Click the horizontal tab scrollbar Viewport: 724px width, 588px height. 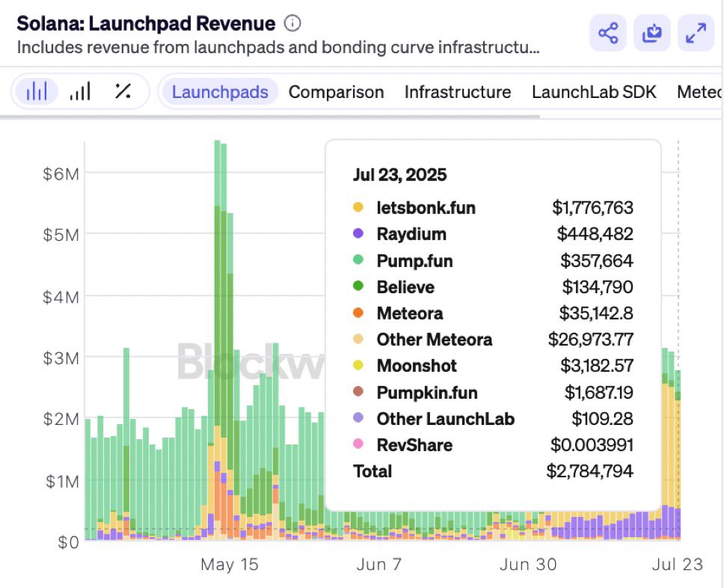[x=270, y=117]
